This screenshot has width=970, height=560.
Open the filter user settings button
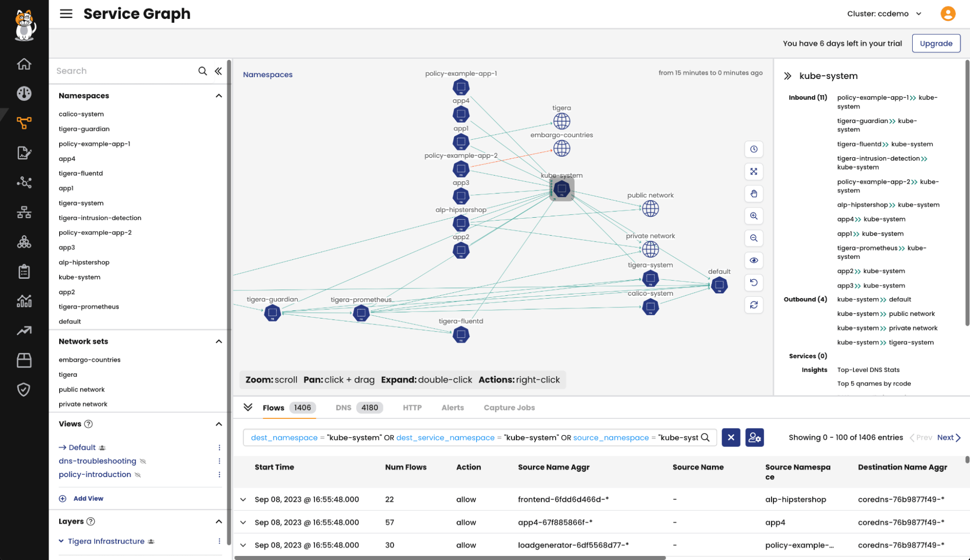click(755, 437)
